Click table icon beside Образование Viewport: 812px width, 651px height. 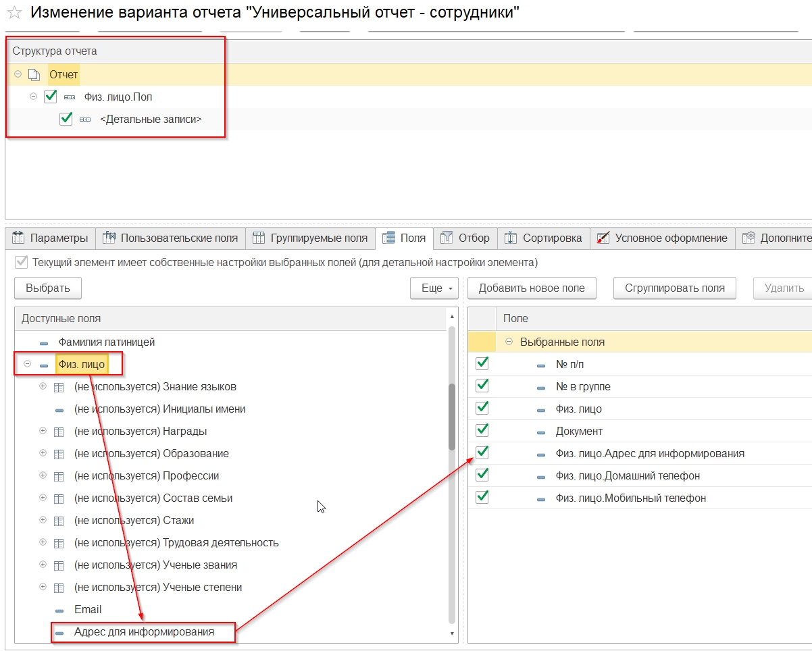click(x=59, y=454)
